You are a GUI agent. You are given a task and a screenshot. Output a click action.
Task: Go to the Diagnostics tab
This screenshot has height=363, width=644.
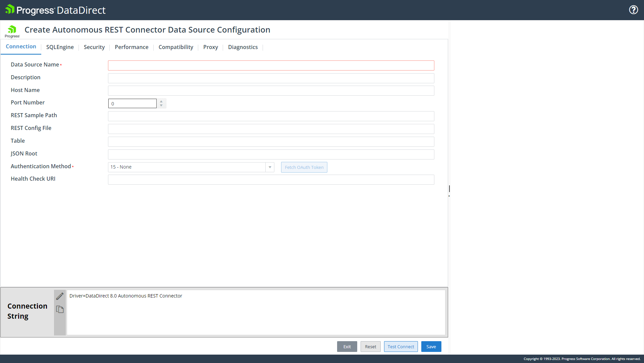243,47
